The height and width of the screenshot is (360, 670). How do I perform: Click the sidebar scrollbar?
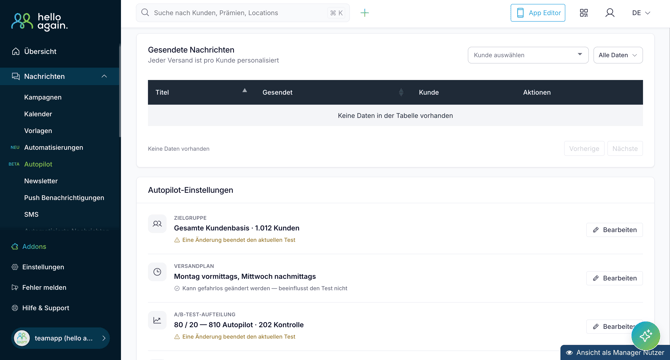coord(120,90)
